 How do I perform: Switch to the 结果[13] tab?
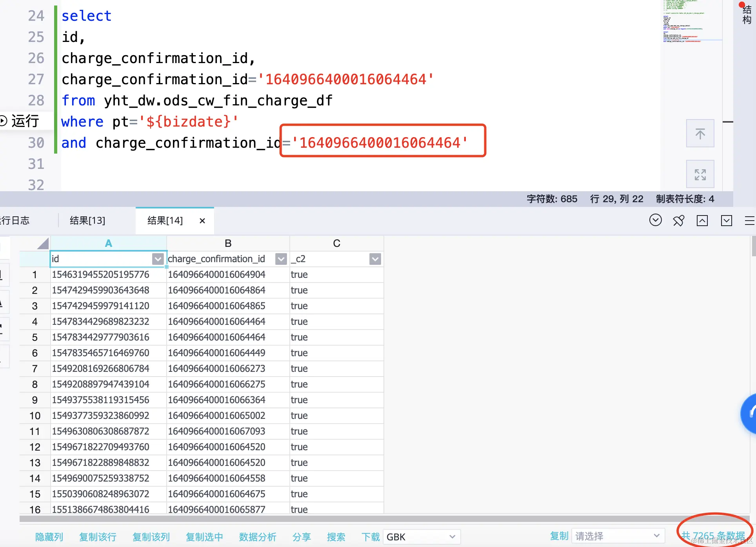tap(87, 221)
